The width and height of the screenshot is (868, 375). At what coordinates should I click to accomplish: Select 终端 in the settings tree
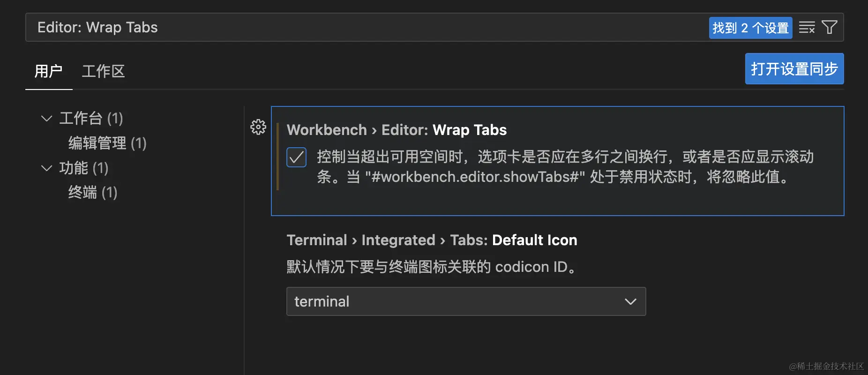[92, 192]
